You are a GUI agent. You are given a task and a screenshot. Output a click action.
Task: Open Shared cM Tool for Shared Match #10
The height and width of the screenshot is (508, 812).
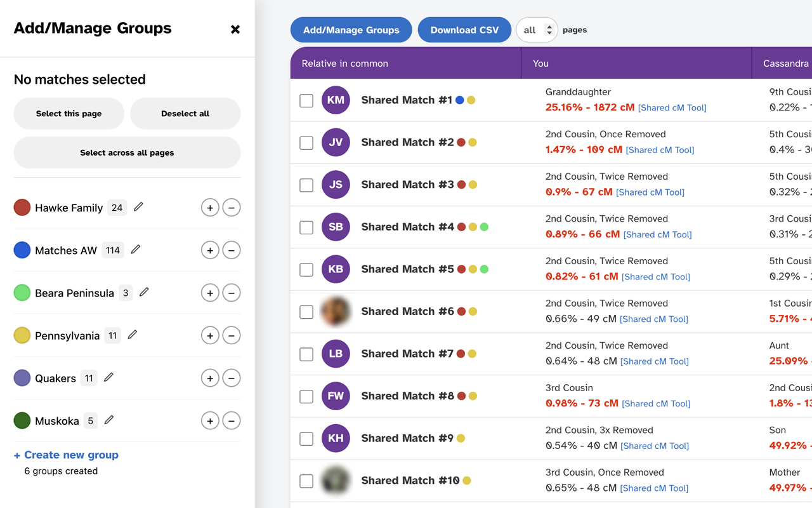654,488
